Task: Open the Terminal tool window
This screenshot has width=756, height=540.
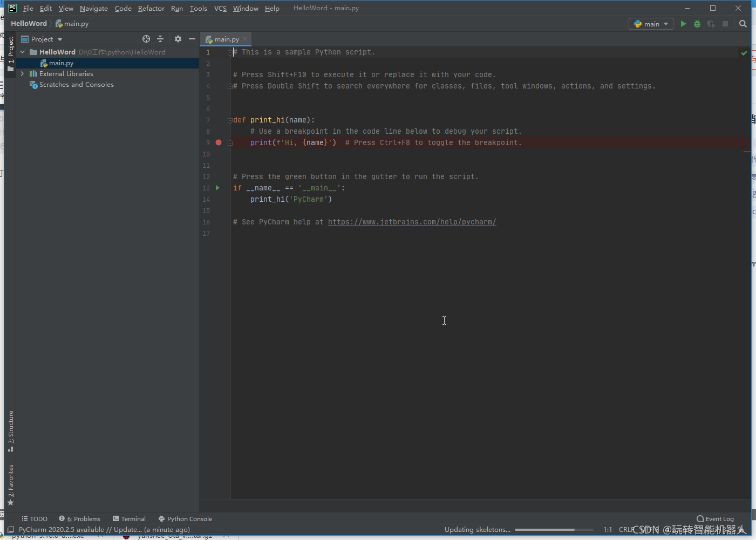Action: pyautogui.click(x=129, y=519)
